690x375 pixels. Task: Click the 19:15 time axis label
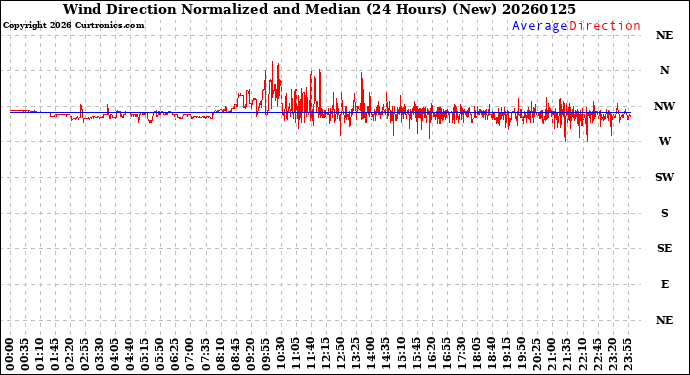(x=506, y=355)
